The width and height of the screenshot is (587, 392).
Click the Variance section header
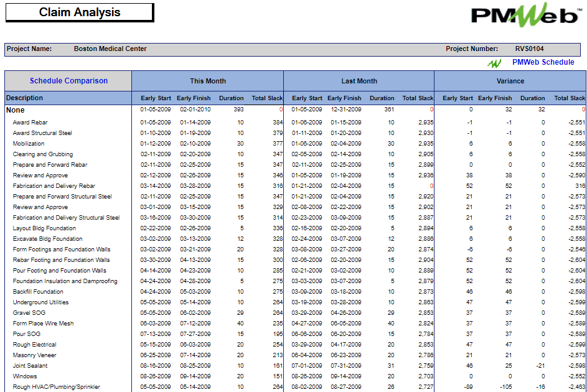coord(510,81)
